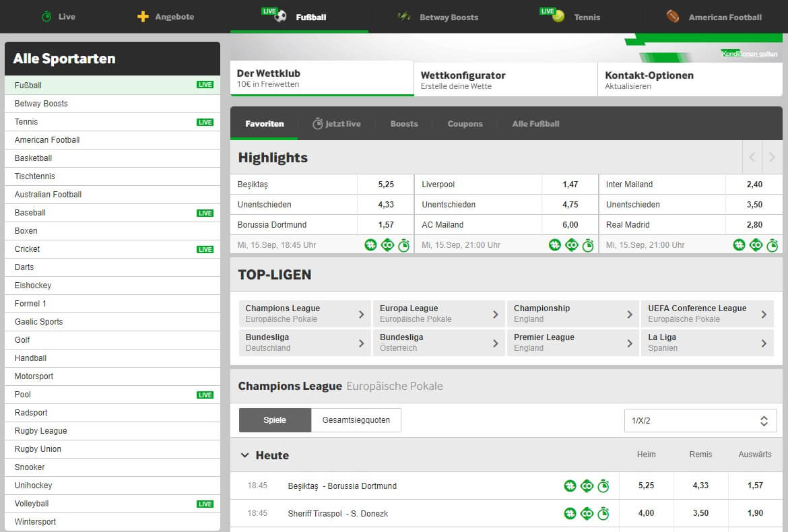Click the yellow plus Angebote icon
The height and width of the screenshot is (532, 788).
tap(143, 17)
